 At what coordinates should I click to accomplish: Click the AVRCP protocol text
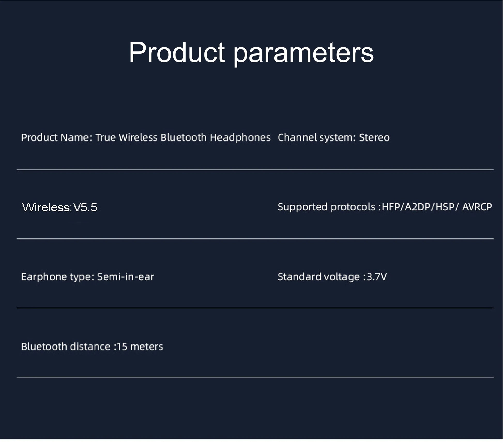[x=477, y=207]
